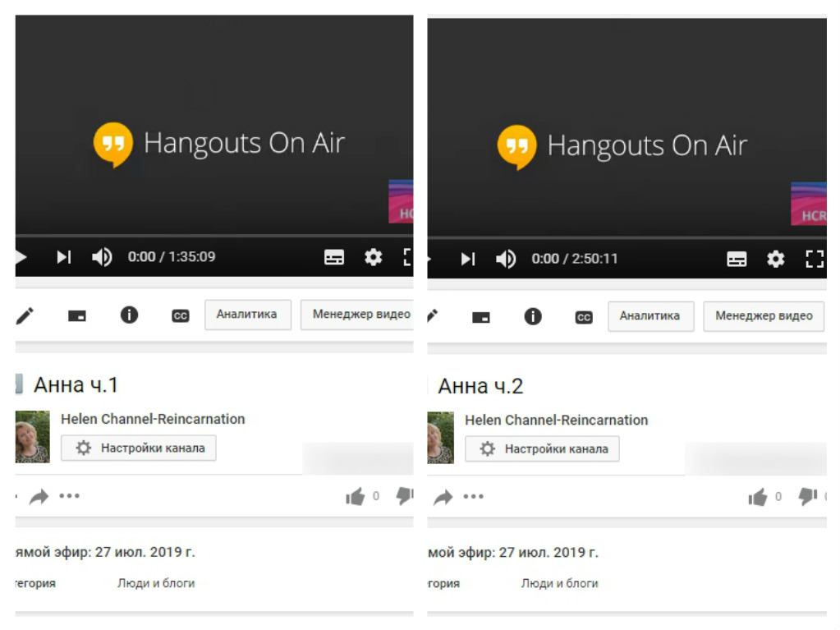The image size is (840, 630).
Task: Click Настройки канала under Анна ч.1
Action: [x=139, y=448]
